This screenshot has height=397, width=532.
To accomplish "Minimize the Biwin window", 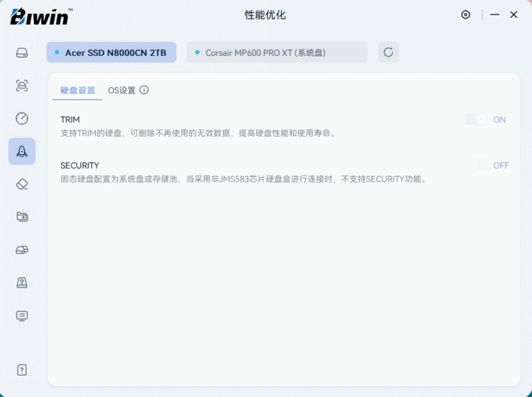I will click(495, 15).
